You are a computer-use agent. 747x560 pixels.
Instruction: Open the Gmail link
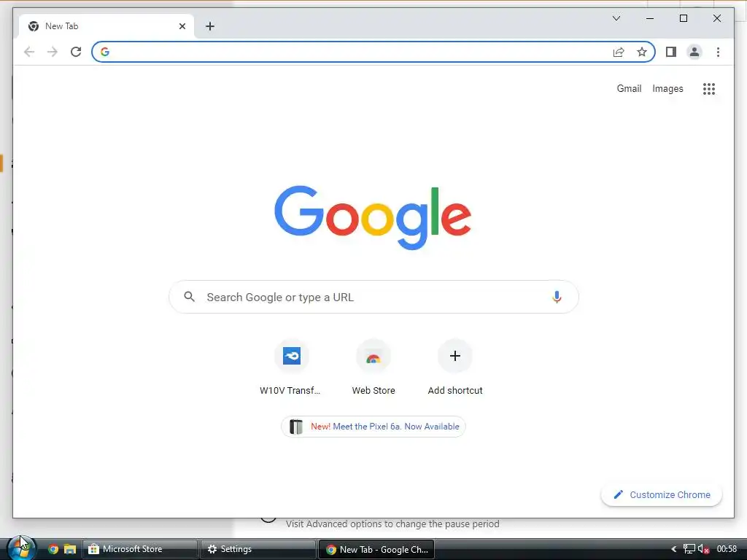click(x=629, y=88)
